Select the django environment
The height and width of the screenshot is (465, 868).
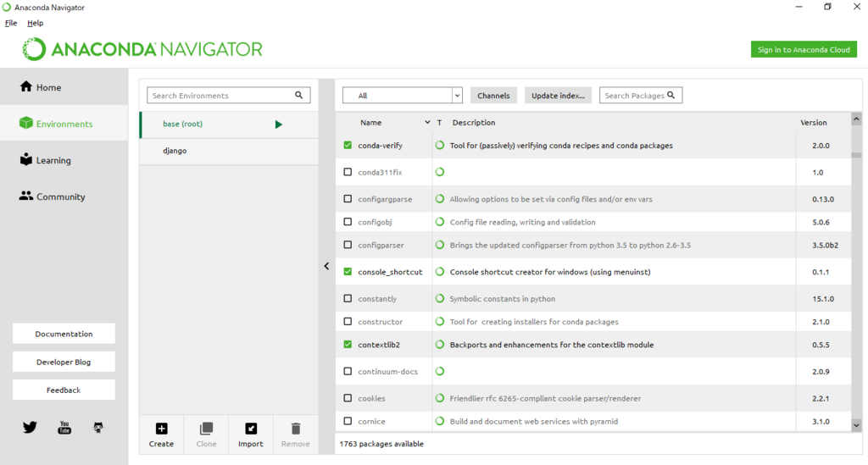pos(229,151)
